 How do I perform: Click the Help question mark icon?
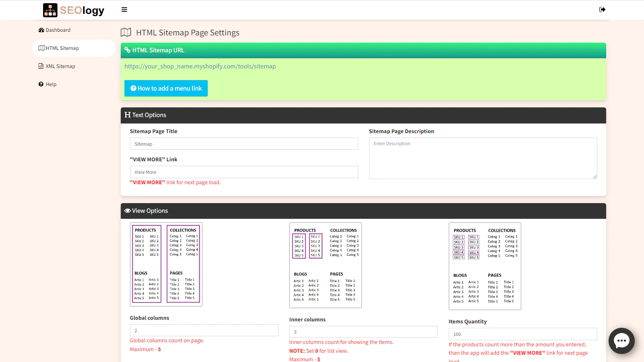pos(41,84)
